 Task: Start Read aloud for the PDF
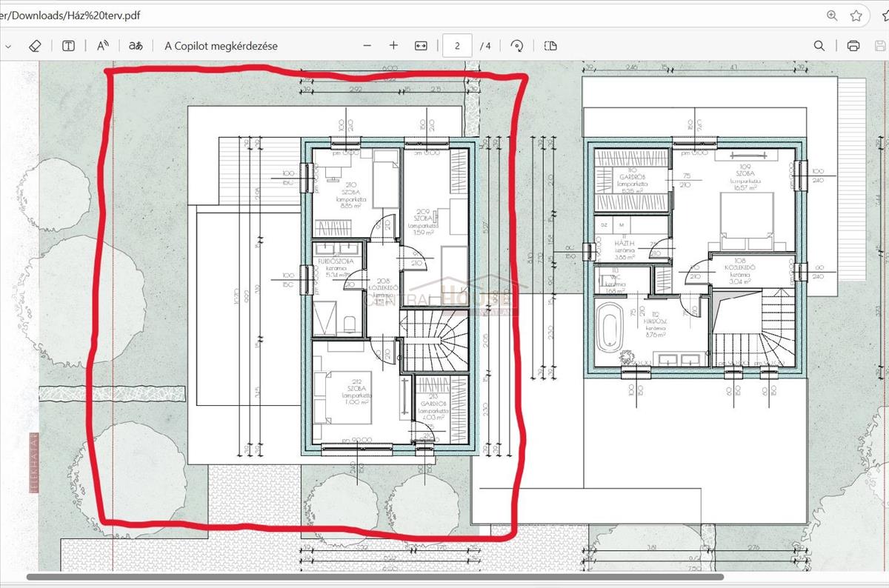click(103, 46)
